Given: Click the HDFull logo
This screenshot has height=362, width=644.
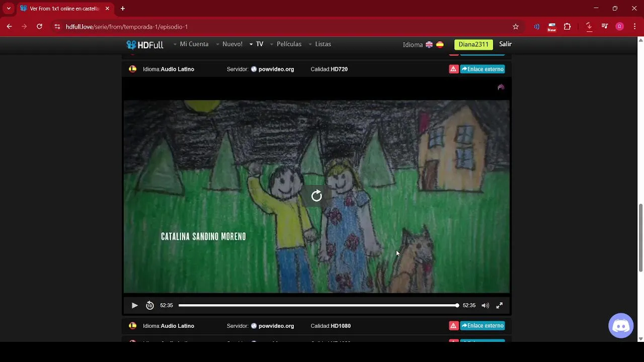Looking at the screenshot, I should [x=145, y=44].
